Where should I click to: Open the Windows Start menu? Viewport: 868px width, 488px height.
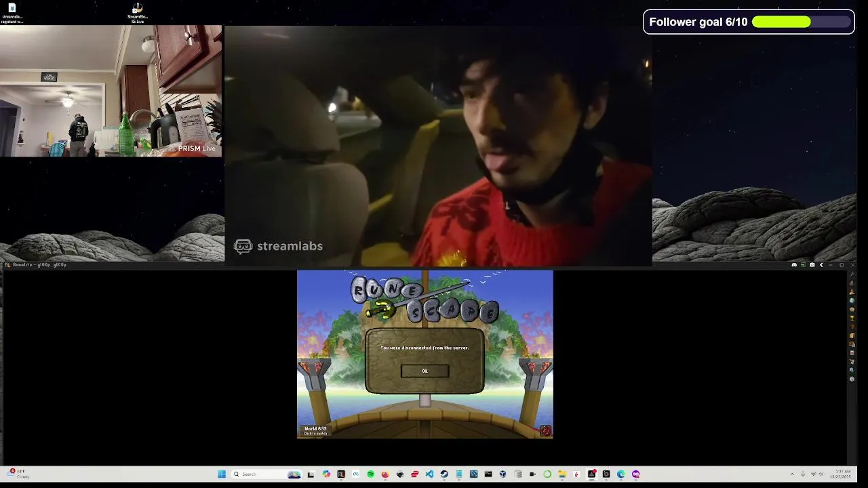[222, 474]
